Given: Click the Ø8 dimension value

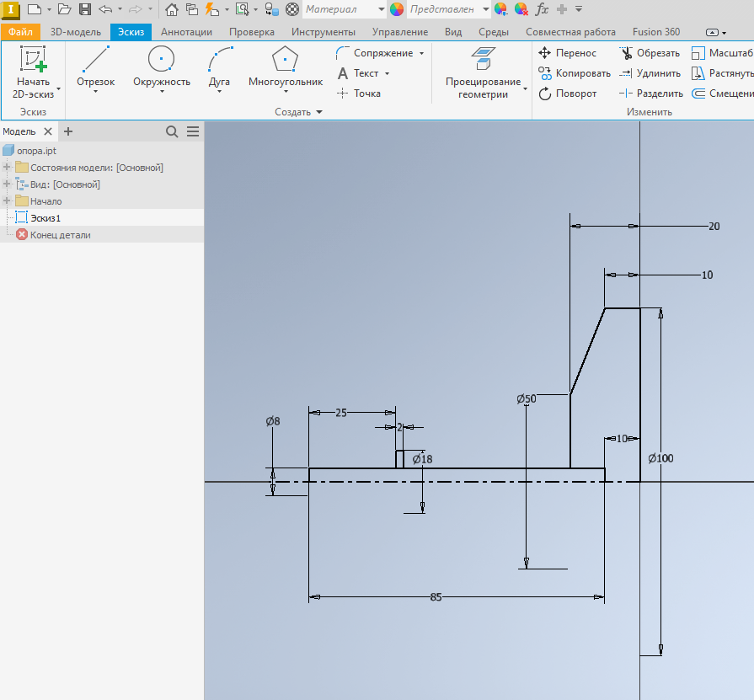Looking at the screenshot, I should (x=273, y=421).
